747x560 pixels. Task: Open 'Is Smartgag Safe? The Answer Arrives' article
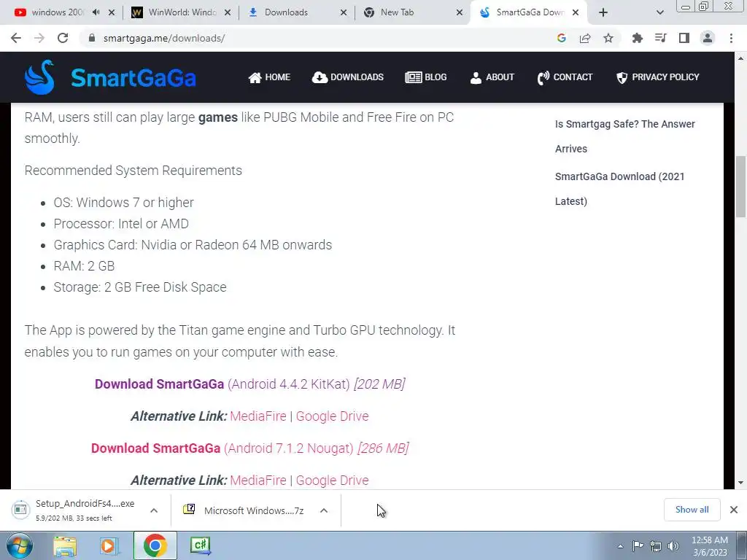click(624, 136)
